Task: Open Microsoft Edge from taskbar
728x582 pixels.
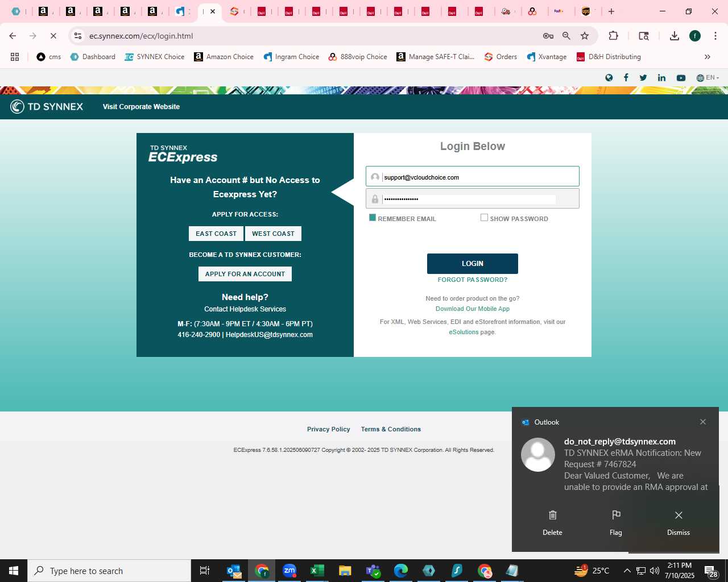Action: (401, 571)
